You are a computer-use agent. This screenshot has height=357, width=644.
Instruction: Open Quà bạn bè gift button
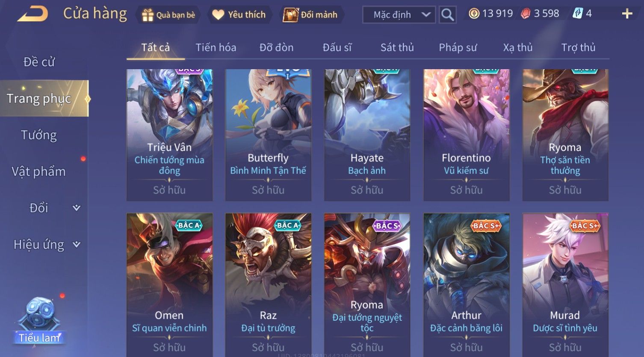[168, 15]
